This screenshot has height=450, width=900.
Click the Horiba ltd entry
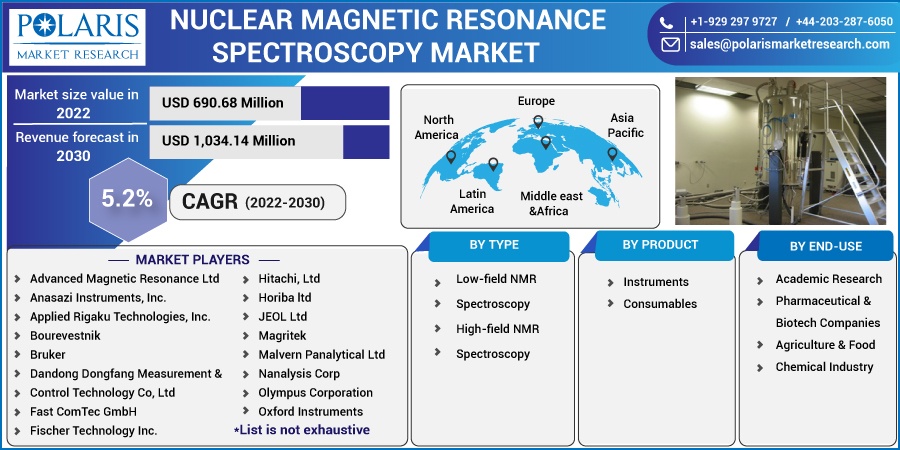pyautogui.click(x=285, y=297)
